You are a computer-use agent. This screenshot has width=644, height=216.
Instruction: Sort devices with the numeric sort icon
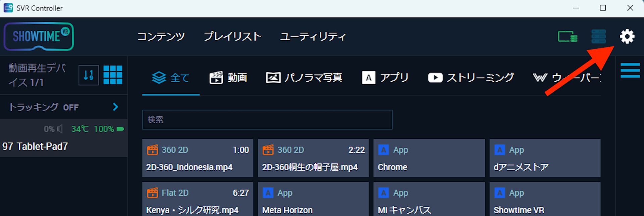point(89,75)
